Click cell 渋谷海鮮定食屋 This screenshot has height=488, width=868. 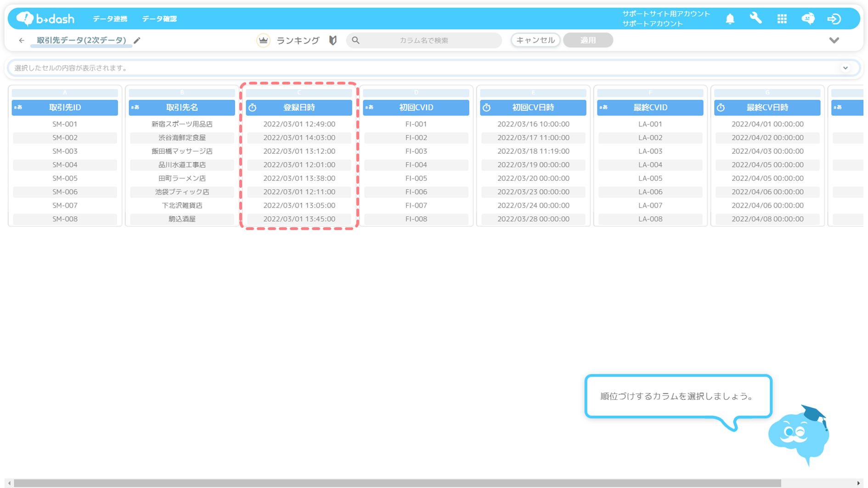point(182,138)
